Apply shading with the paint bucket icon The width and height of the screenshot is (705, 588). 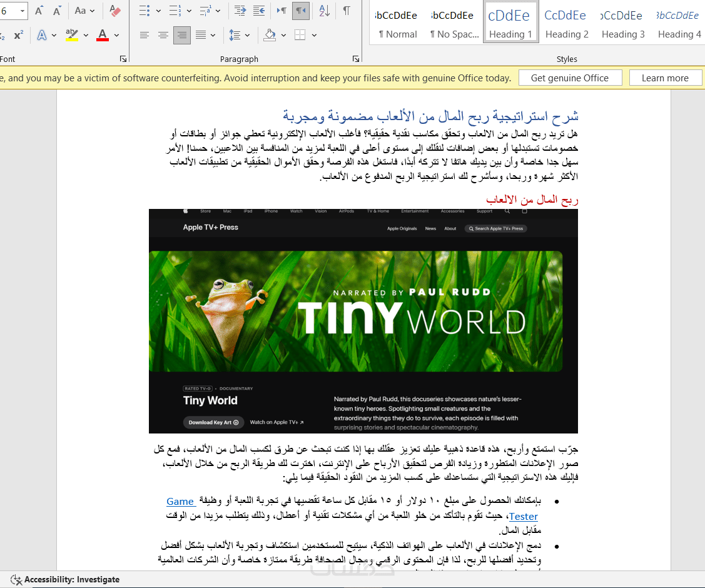pyautogui.click(x=270, y=35)
